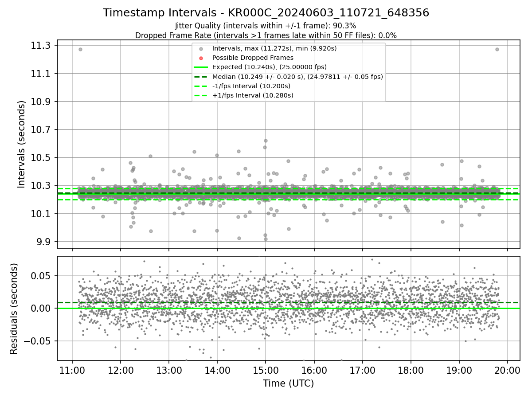Click legend entry "+1/fps Interval (10.280s)"
Screen dimensions: 532x399
[253, 95]
